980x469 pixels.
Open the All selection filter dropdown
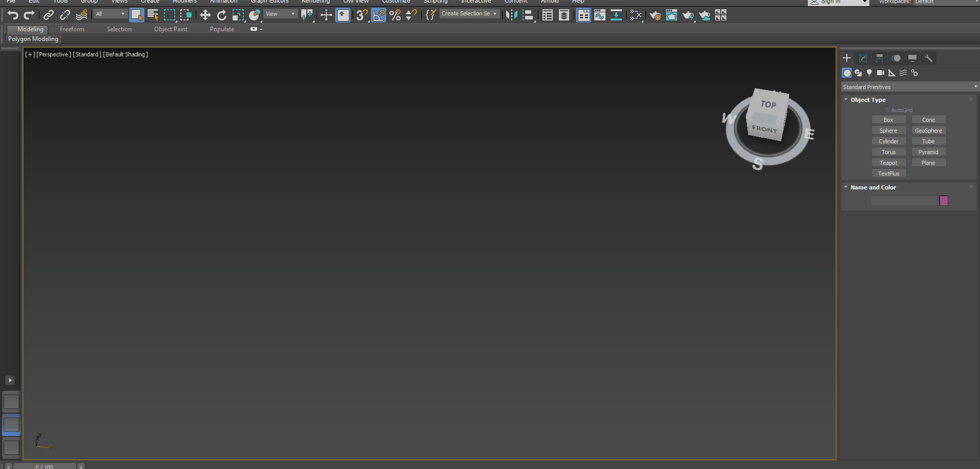[x=110, y=14]
